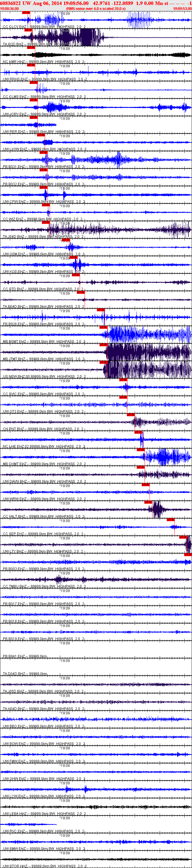Select the red pick flag on NC KMR trace
Viewport: 192px width, 868px height.
pos(31,48)
